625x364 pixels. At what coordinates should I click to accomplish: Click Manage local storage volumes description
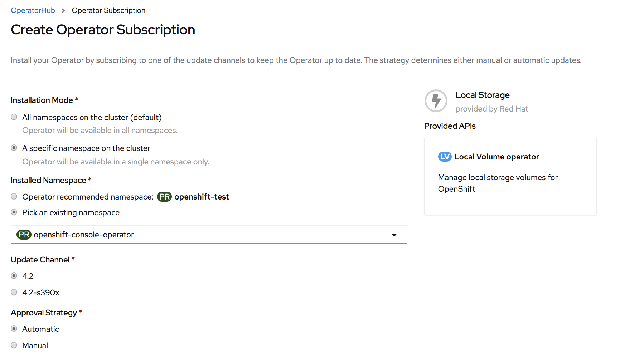pyautogui.click(x=498, y=183)
